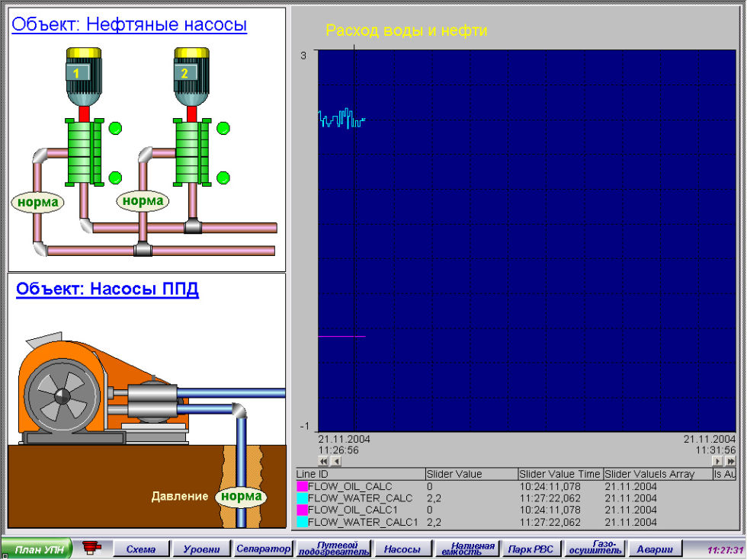Open the 'Объект: Насосы ППД' link
This screenshot has width=747, height=560.
(x=107, y=289)
